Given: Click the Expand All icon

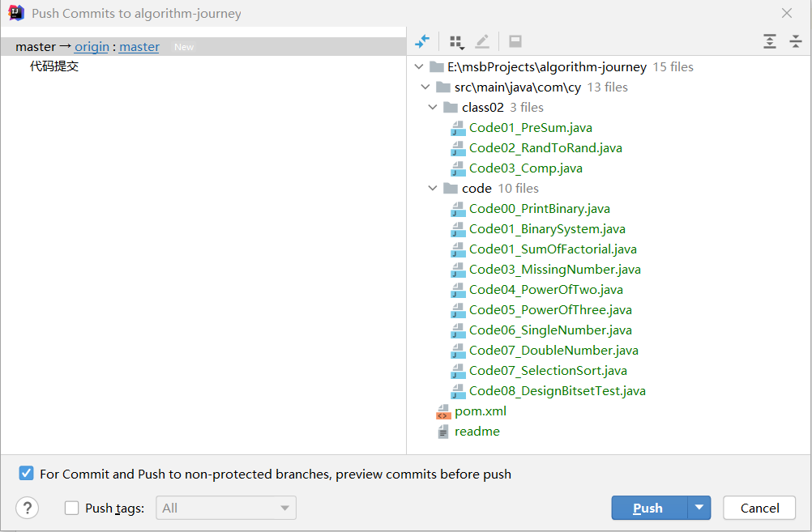Looking at the screenshot, I should [x=770, y=41].
